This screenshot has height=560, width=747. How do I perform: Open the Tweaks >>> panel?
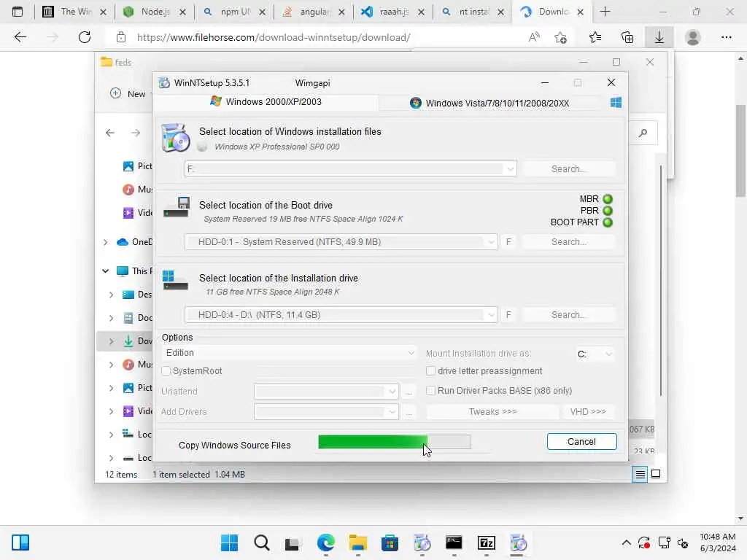[x=492, y=411]
